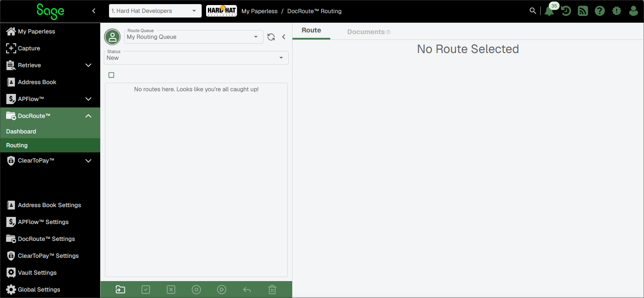This screenshot has height=298, width=644.
Task: Open the user profile icon in the header
Action: pyautogui.click(x=634, y=11)
